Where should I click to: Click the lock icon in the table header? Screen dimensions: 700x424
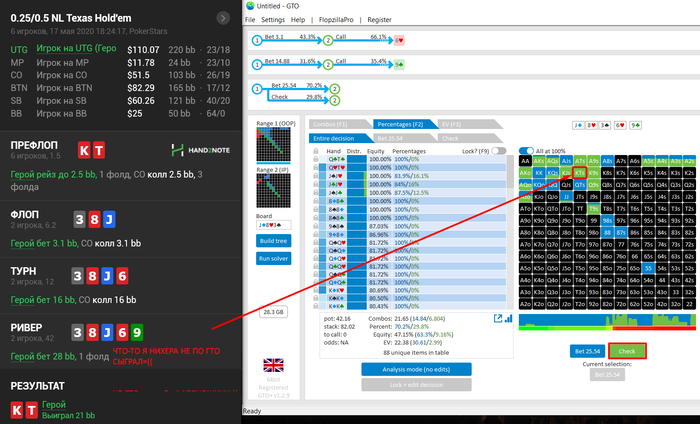pos(316,151)
